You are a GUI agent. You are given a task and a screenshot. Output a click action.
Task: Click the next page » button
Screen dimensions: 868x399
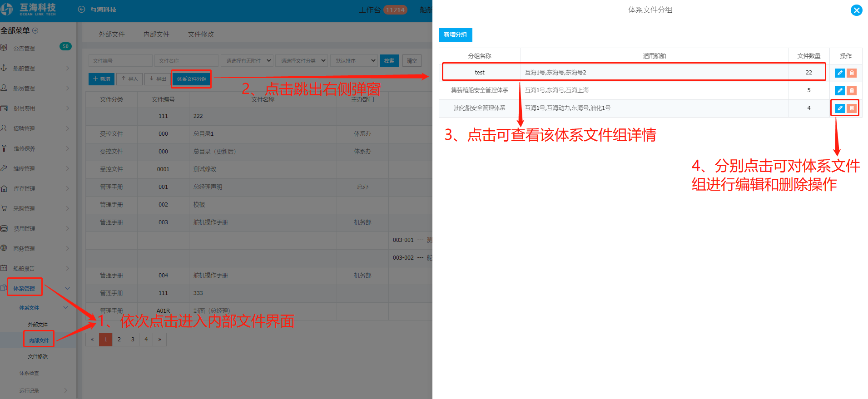(x=160, y=340)
